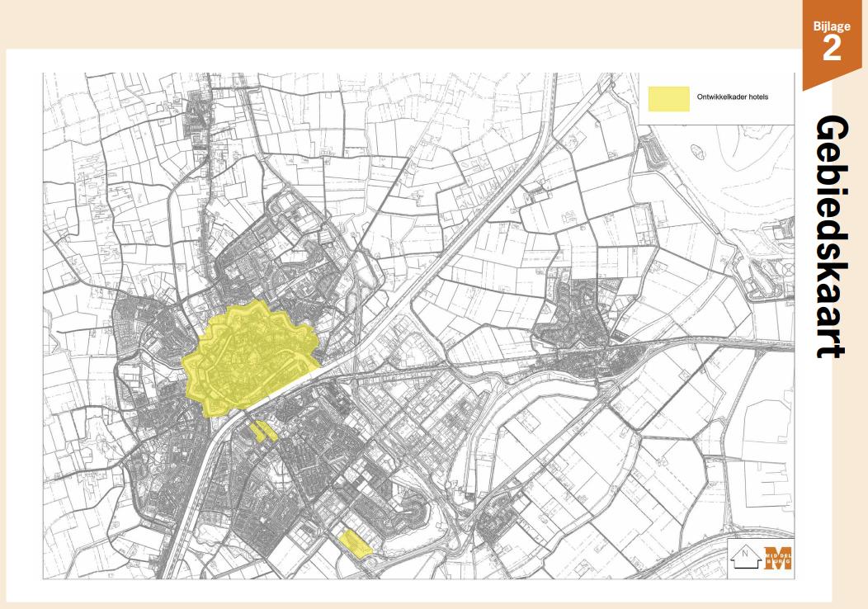Select the 'Ontwikkelkader hotels' legend label
The image size is (868, 609).
point(733,97)
